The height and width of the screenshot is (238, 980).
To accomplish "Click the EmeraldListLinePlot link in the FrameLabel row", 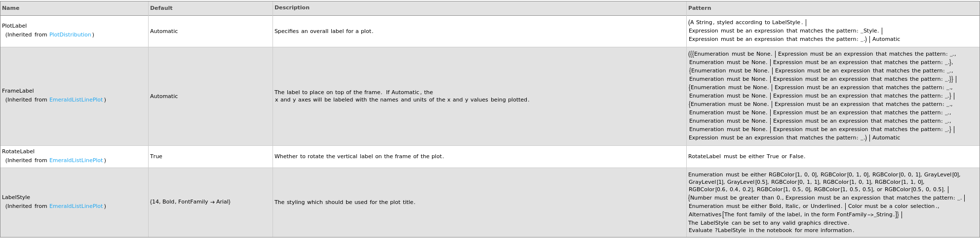I will (76, 100).
